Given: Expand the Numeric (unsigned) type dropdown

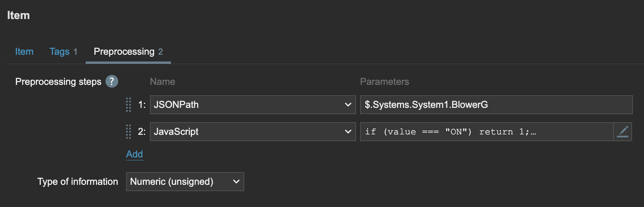Looking at the screenshot, I should coord(185,182).
